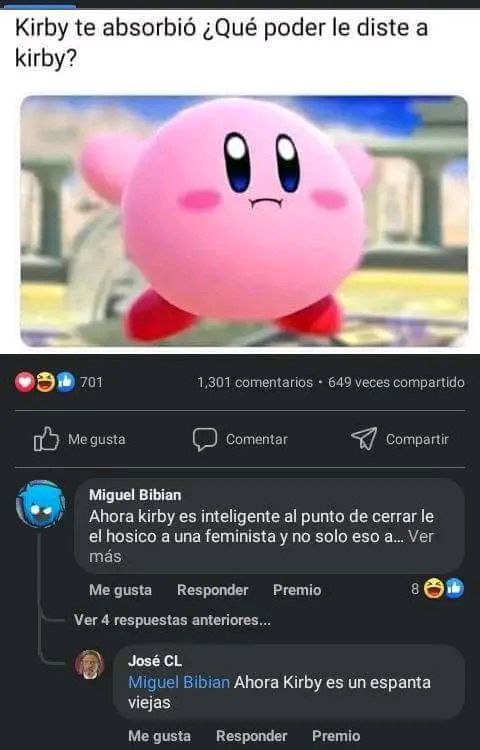Viewport: 480px width, 750px height.
Task: Tap the Comentar speech bubble icon
Action: 205,439
